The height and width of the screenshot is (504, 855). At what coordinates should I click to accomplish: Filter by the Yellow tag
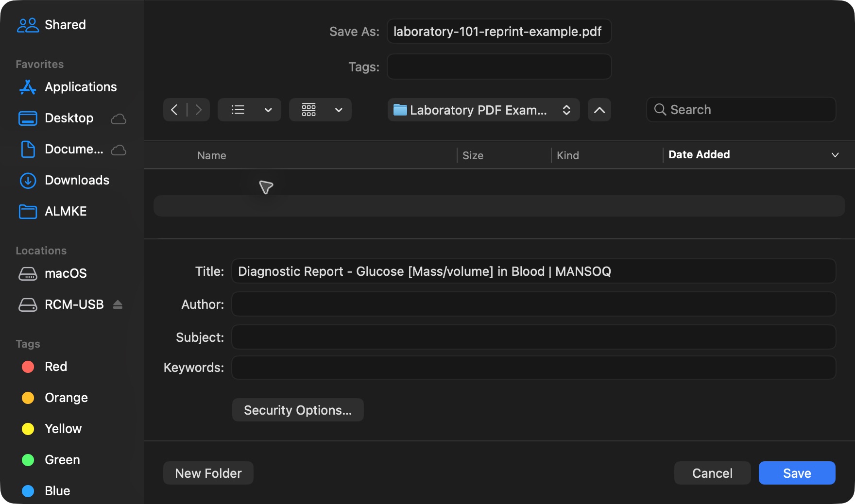pyautogui.click(x=52, y=429)
